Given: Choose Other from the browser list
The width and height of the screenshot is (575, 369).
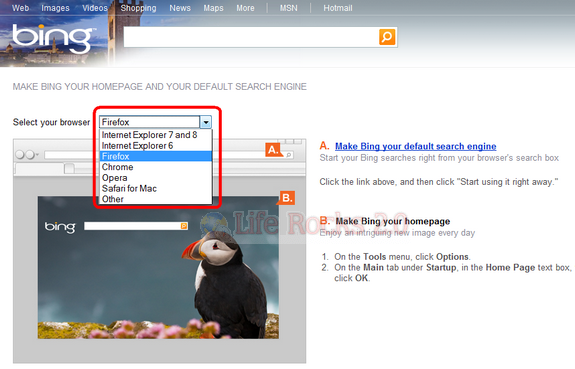Looking at the screenshot, I should 156,199.
